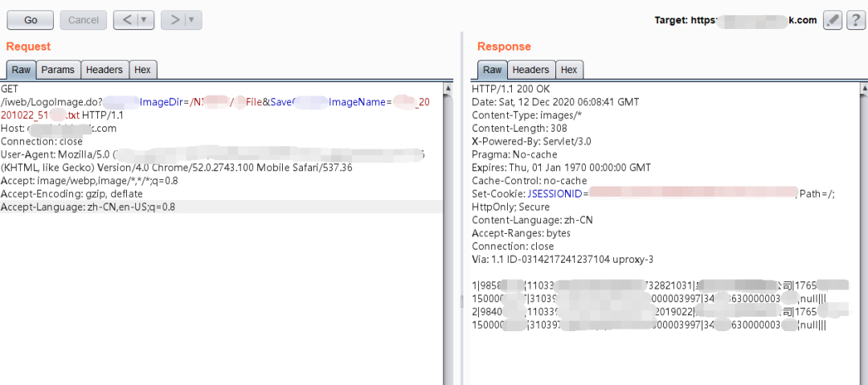Select the Raw tab in Response panel
Screen dimensions: 868x385
493,70
